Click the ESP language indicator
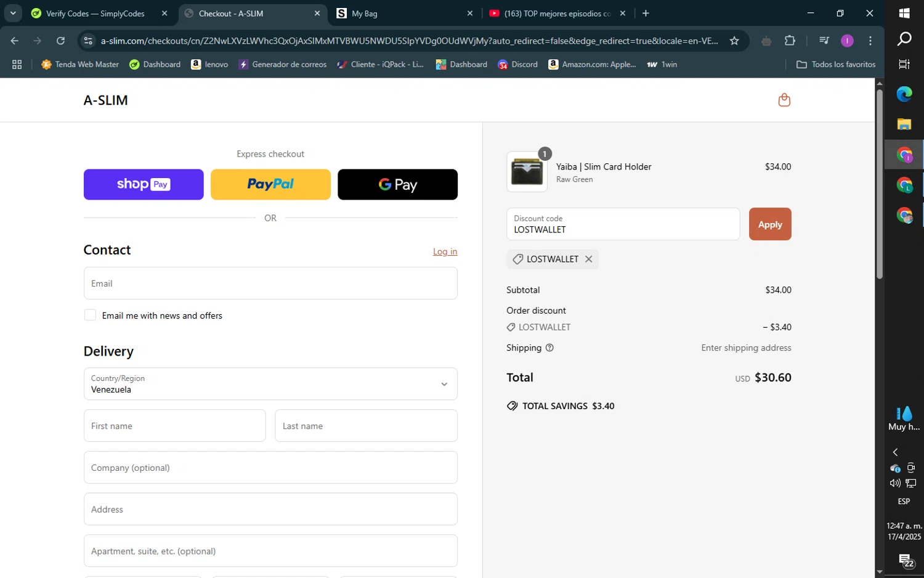The height and width of the screenshot is (578, 924). [904, 502]
